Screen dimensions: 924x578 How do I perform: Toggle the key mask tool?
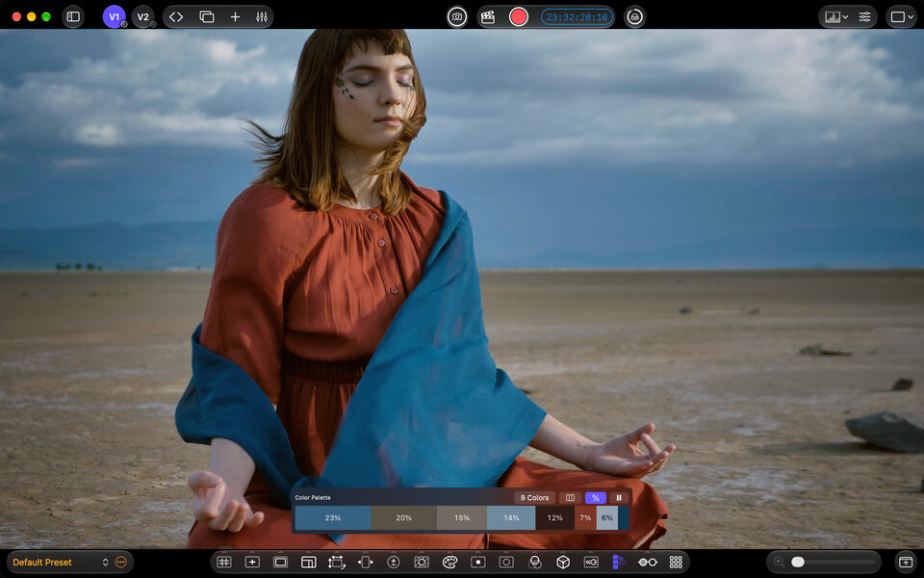(591, 562)
